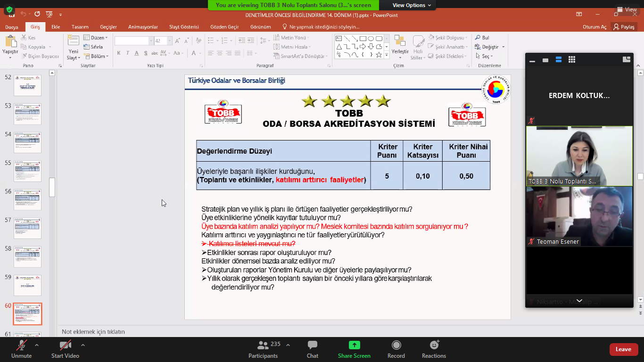Image resolution: width=644 pixels, height=362 pixels.
Task: Click the Paylaş share button
Action: (624, 27)
